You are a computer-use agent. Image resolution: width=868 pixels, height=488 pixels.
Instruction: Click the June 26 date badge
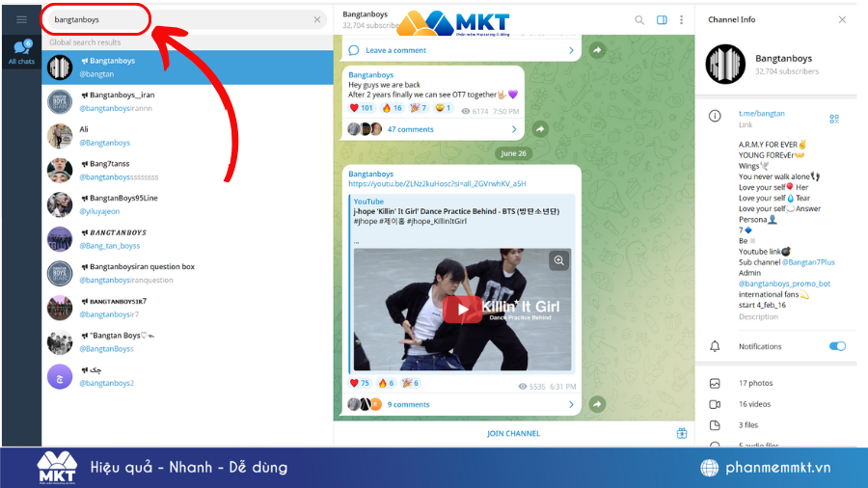click(513, 153)
